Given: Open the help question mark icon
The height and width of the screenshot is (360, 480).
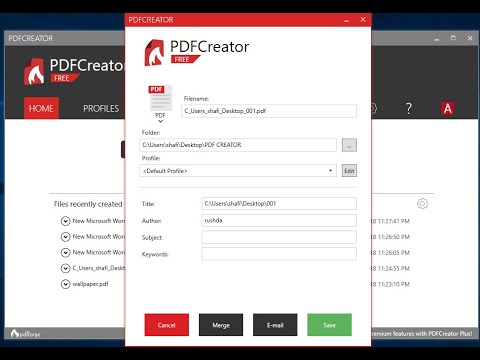Looking at the screenshot, I should point(409,108).
